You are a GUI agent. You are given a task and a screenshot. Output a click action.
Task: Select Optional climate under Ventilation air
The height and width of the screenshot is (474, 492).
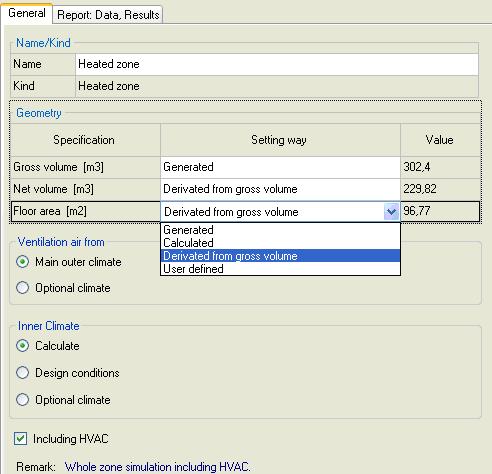click(22, 287)
